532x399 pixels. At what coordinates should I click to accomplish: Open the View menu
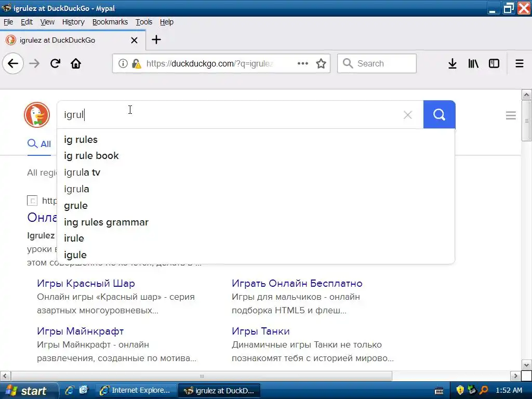47,22
